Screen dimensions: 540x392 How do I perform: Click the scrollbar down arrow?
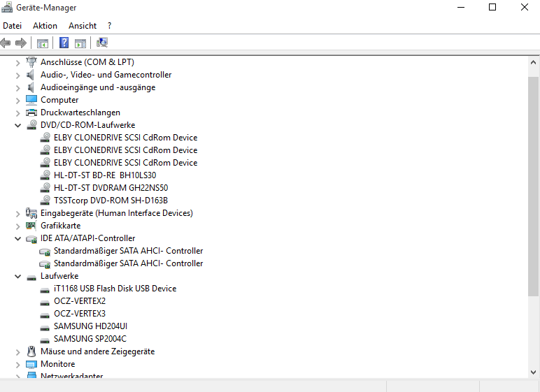(534, 372)
